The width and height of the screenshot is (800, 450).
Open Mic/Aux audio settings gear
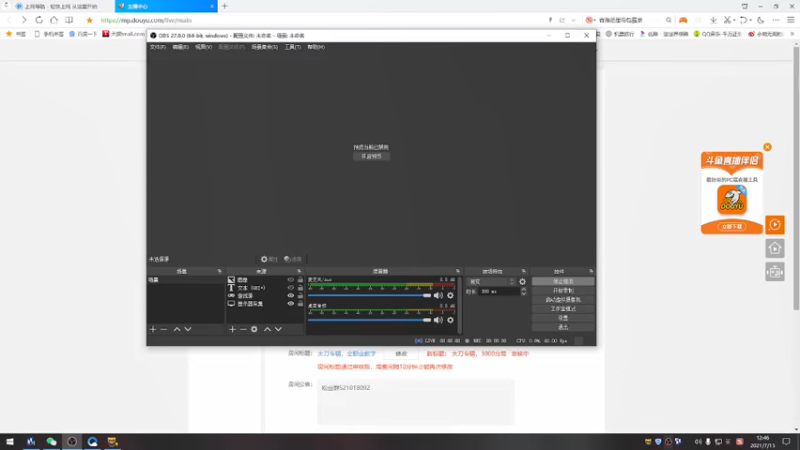(x=450, y=295)
